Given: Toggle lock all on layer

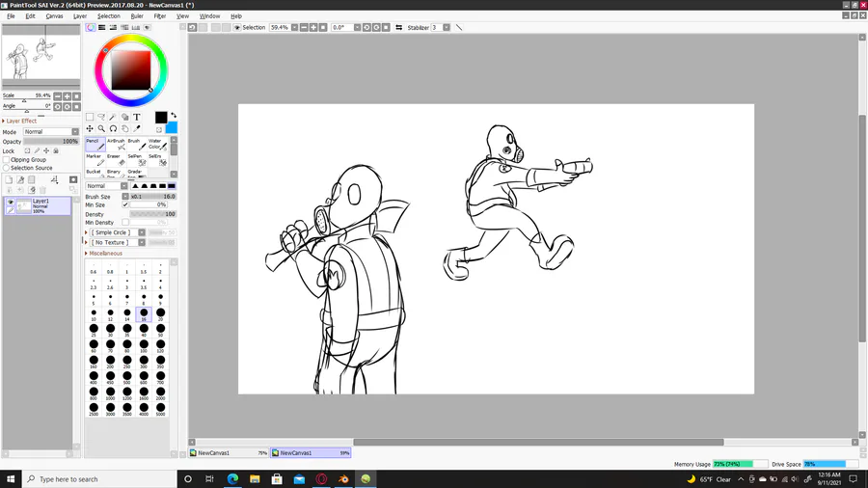Looking at the screenshot, I should (x=55, y=150).
